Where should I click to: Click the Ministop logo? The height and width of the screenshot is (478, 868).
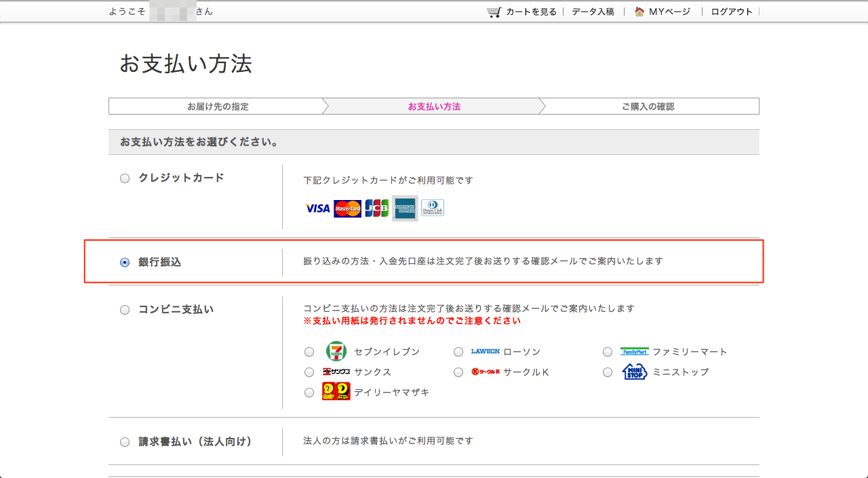point(635,372)
